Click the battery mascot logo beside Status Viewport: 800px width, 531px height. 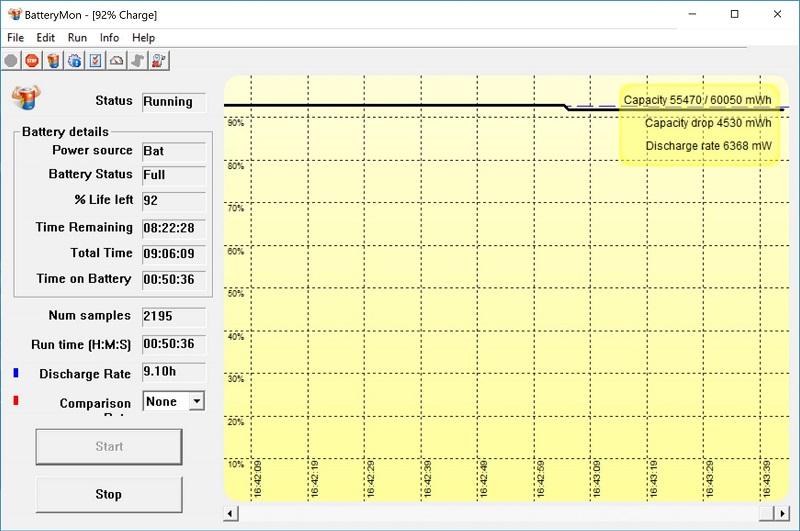pos(26,97)
